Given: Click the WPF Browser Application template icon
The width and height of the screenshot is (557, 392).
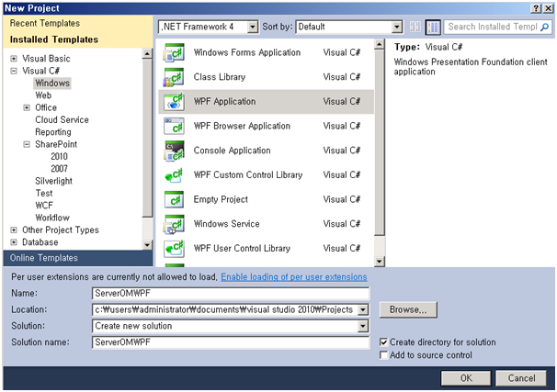Looking at the screenshot, I should click(x=174, y=126).
